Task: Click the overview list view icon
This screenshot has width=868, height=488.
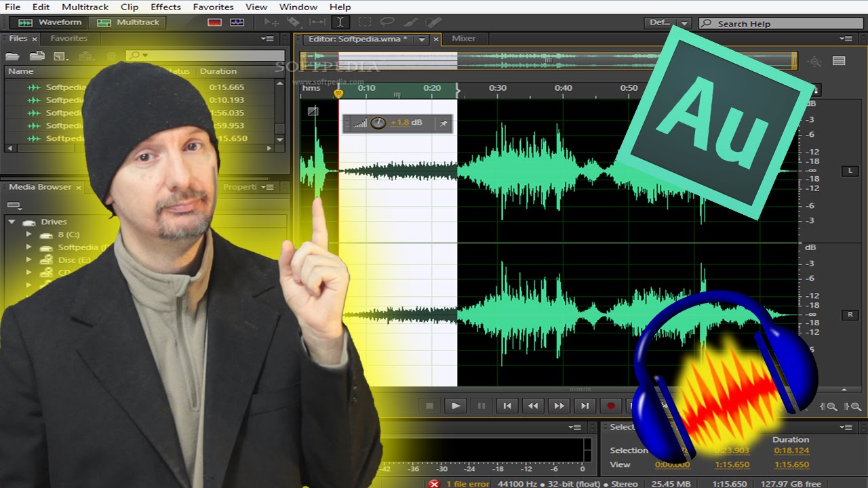Action: [x=839, y=61]
